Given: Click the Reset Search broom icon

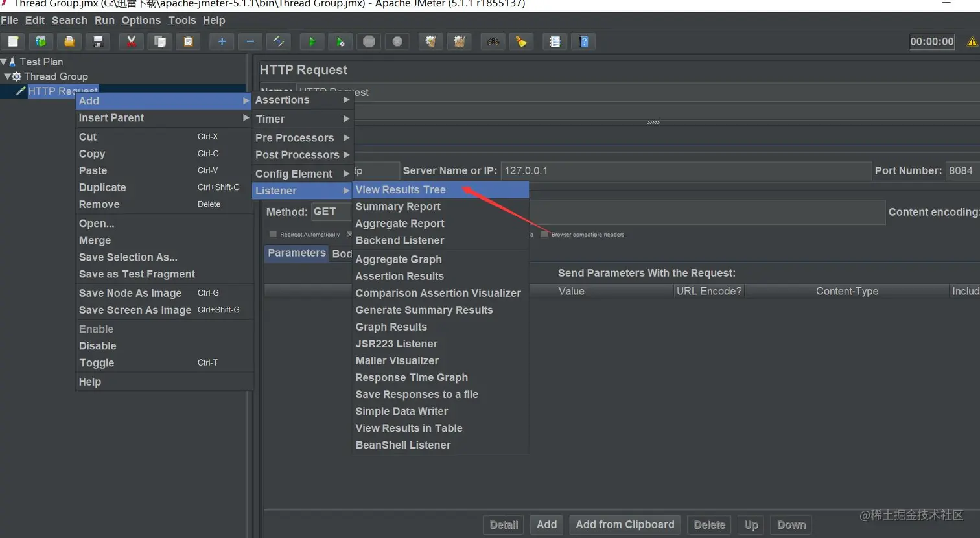Looking at the screenshot, I should (521, 41).
